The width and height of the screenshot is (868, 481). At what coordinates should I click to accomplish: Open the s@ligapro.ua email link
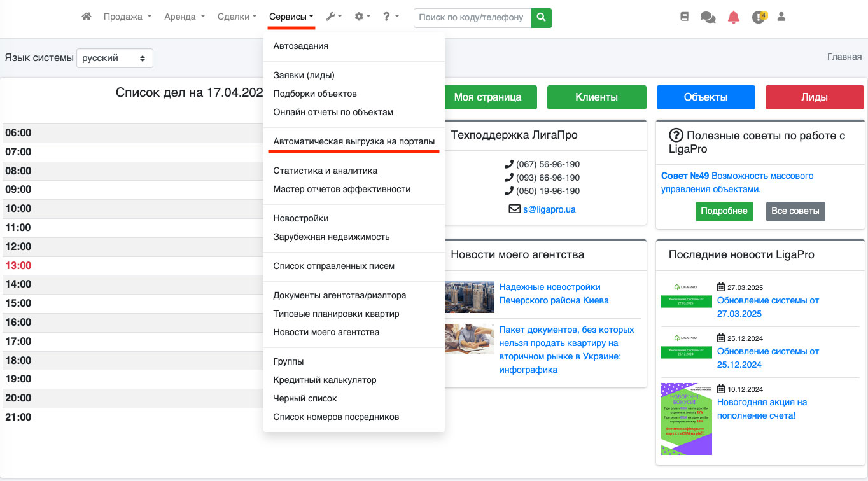click(x=549, y=209)
